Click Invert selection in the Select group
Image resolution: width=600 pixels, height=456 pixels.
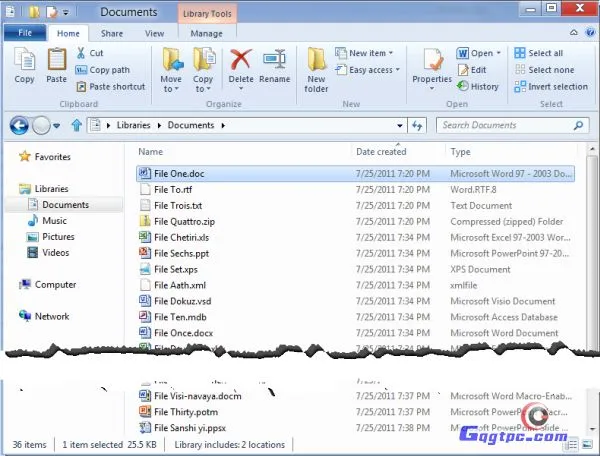[x=551, y=87]
